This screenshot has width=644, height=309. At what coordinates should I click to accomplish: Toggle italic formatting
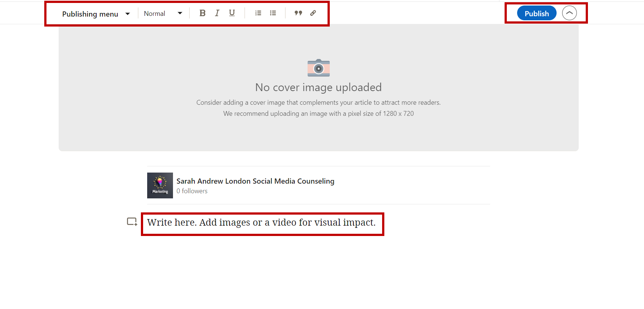point(217,13)
